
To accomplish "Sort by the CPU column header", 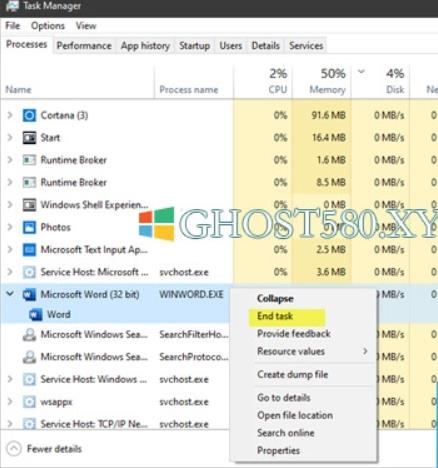I will [x=278, y=89].
